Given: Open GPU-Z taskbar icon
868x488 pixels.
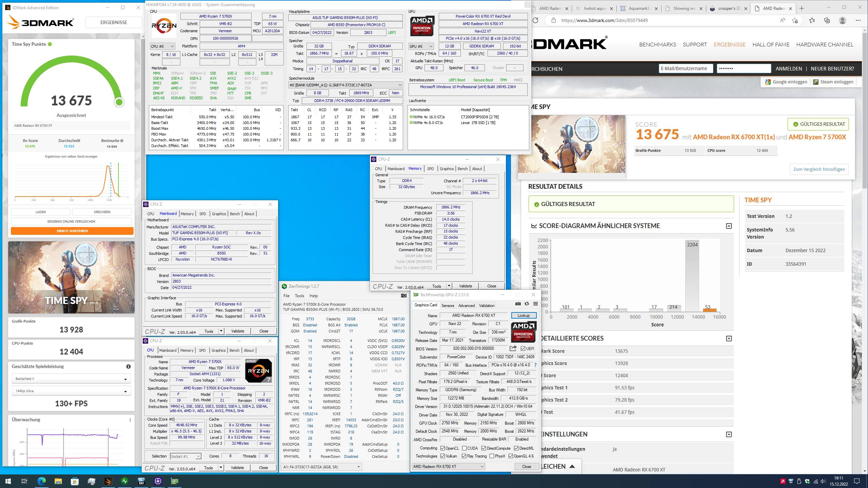Looking at the screenshot, I should click(x=175, y=481).
